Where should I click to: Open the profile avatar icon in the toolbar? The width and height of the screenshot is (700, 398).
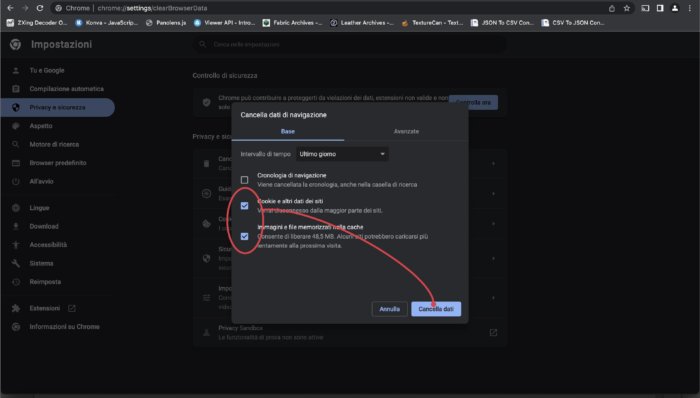click(675, 8)
